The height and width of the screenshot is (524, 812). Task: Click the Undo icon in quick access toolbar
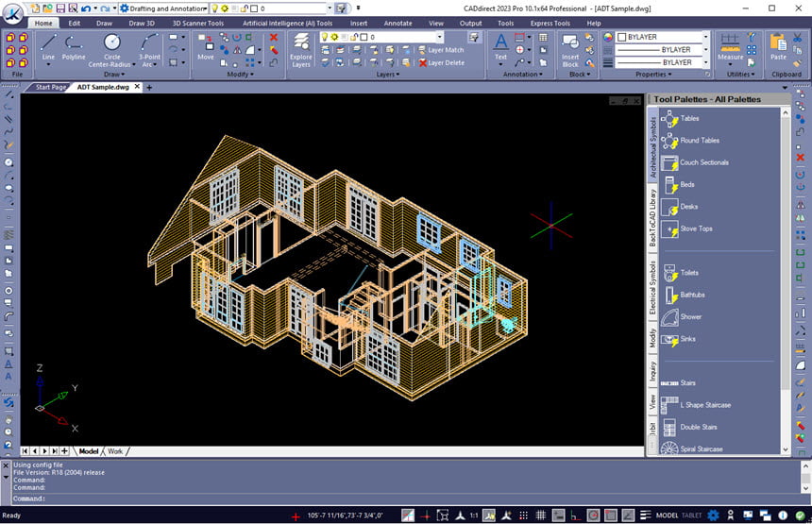[86, 8]
